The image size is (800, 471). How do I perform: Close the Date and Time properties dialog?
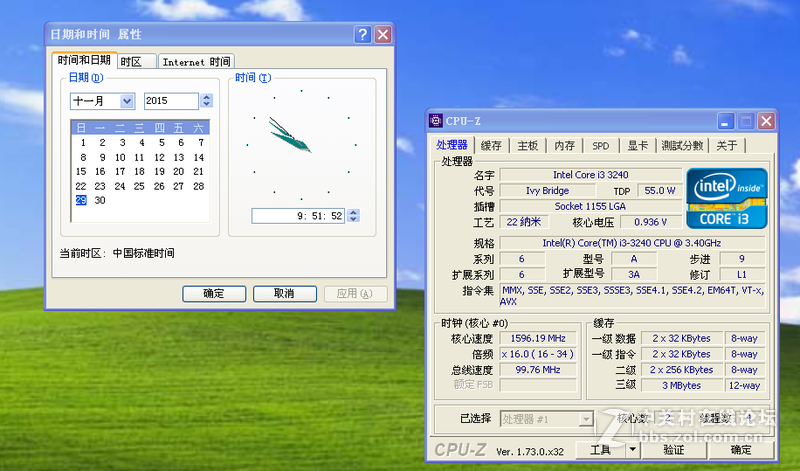click(383, 35)
